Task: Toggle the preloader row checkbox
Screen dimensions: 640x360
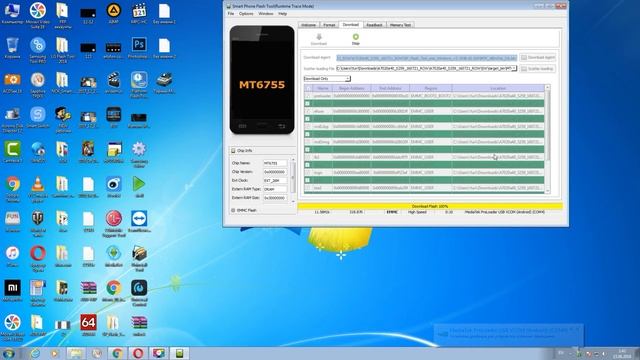Action: 307,96
